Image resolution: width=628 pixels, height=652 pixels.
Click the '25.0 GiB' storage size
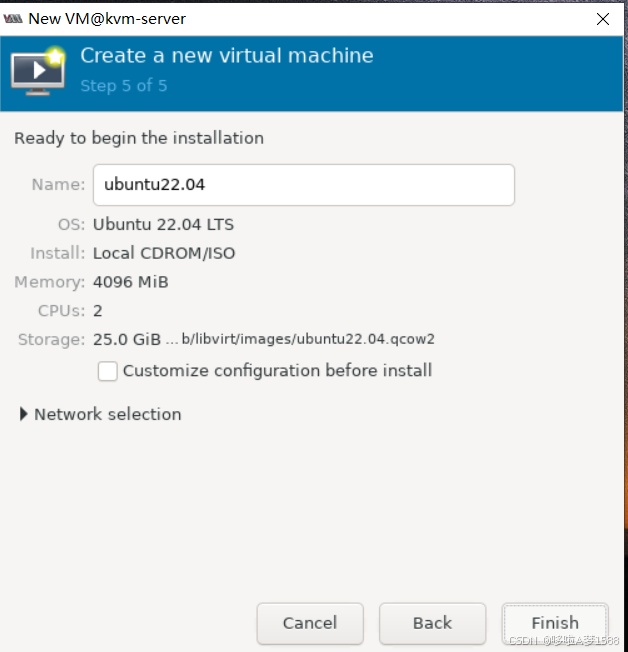click(x=127, y=339)
